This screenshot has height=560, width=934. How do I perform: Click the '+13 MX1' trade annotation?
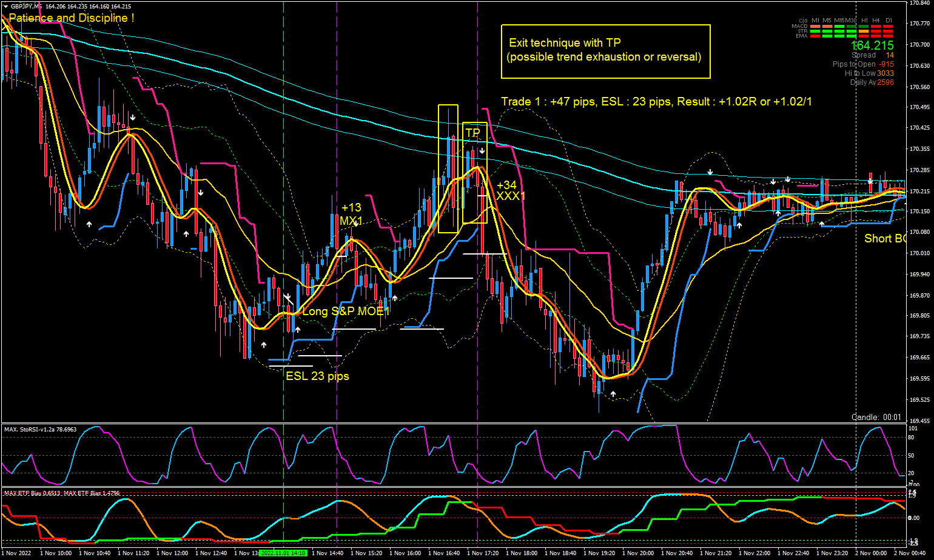pyautogui.click(x=351, y=215)
